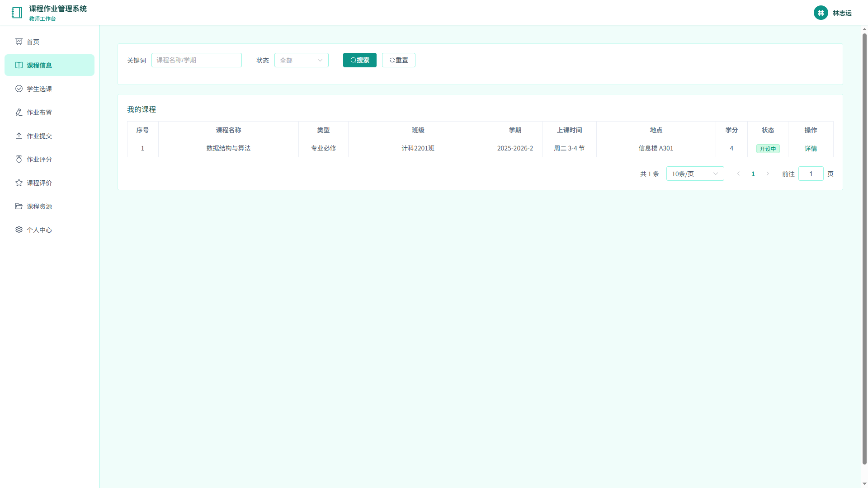The width and height of the screenshot is (868, 488).
Task: Click the user avatar 林
Action: tap(821, 13)
